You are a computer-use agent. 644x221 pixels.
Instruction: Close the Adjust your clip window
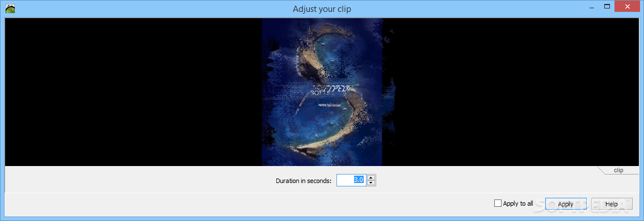click(x=627, y=6)
